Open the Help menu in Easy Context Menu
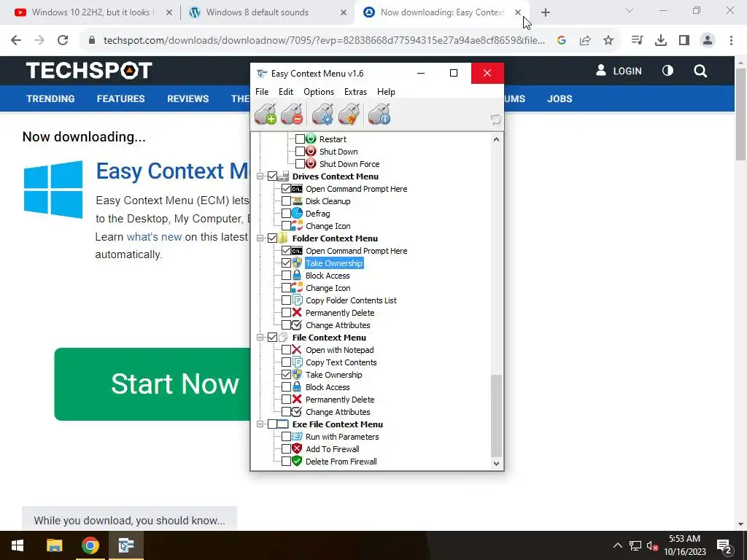 click(386, 91)
